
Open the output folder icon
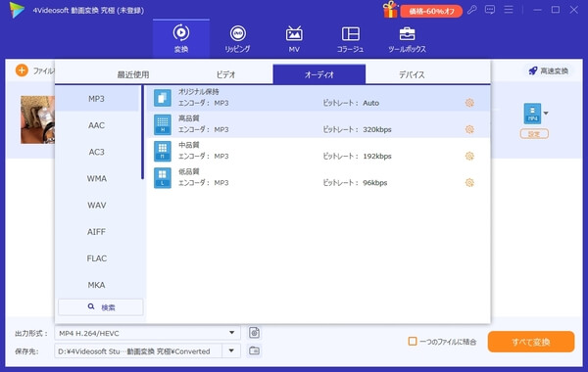(254, 350)
